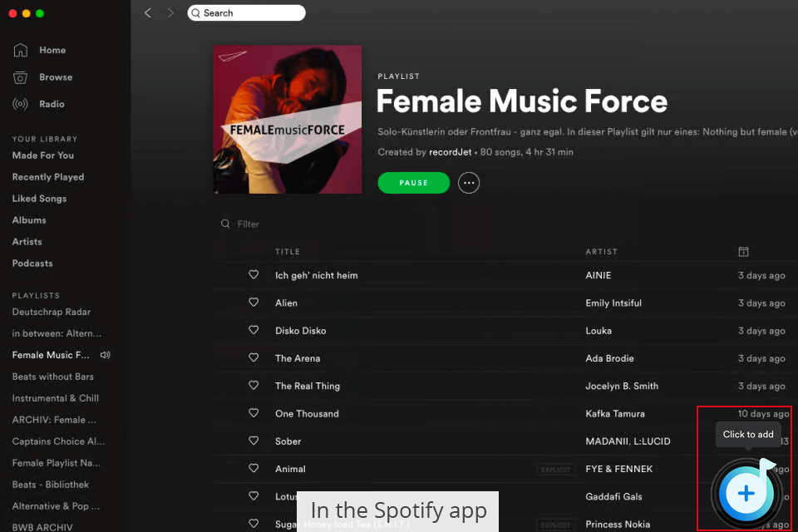Like the song Ich geh' nicht heim
Screen dimensions: 798x532
tap(254, 275)
